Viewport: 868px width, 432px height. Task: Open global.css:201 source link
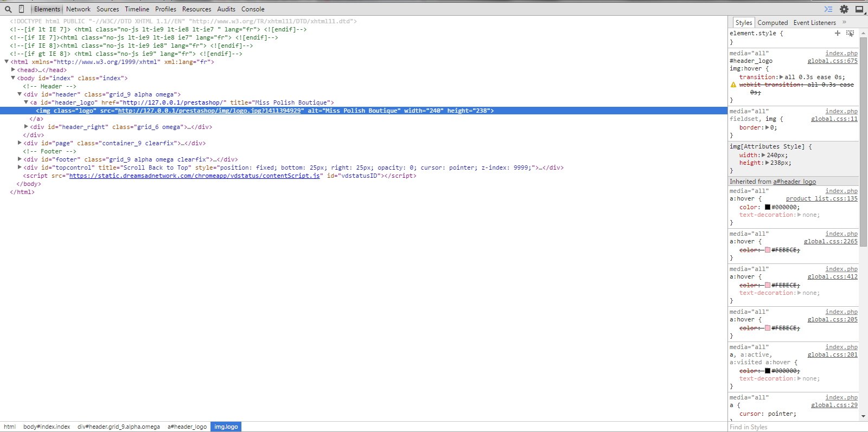click(x=832, y=355)
